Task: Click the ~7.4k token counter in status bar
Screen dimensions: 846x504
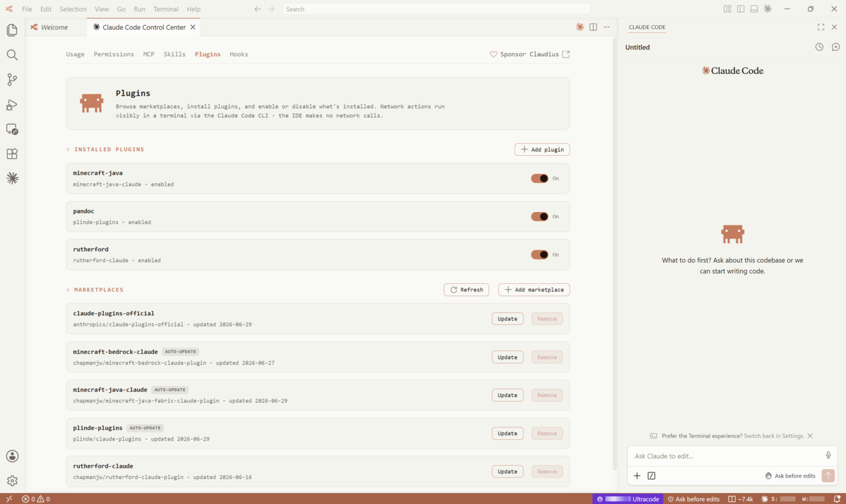Action: point(740,499)
